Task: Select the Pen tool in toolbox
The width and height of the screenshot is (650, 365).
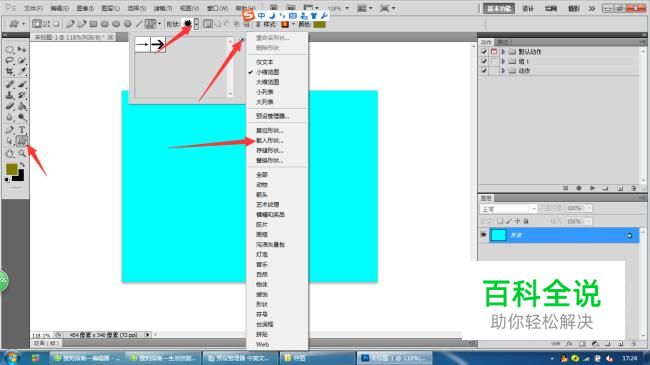Action: 10,130
